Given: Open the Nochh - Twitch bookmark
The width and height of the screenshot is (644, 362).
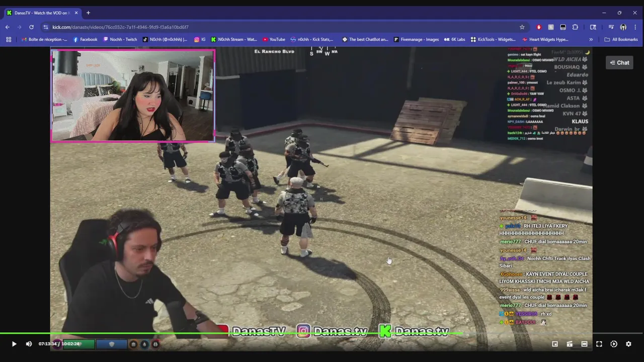Looking at the screenshot, I should pyautogui.click(x=120, y=39).
